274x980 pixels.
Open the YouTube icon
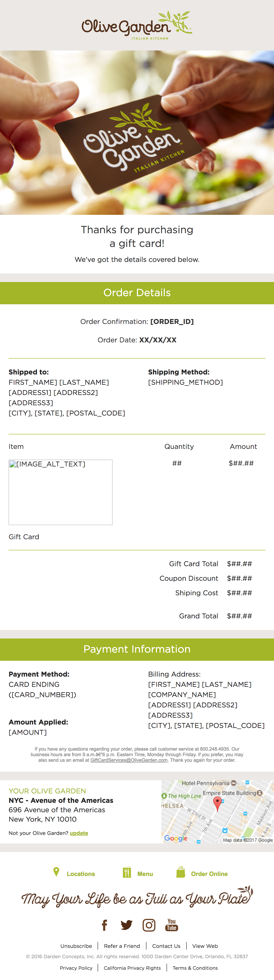(x=172, y=925)
